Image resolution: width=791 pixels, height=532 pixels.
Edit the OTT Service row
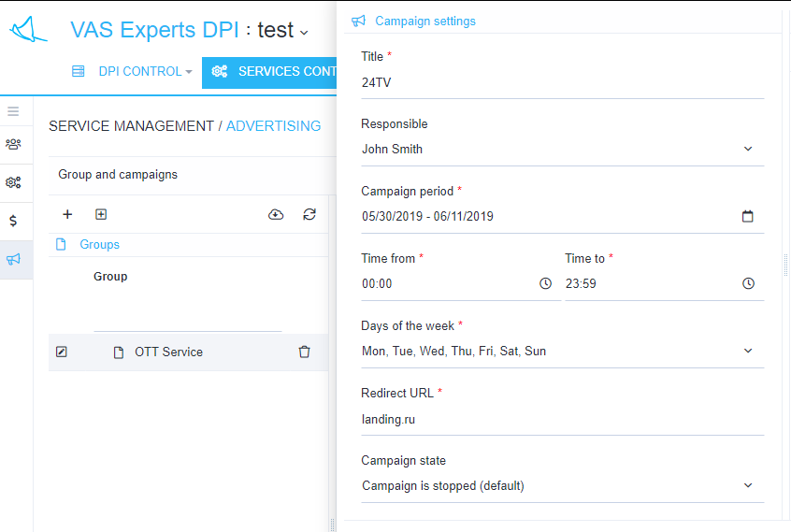click(x=62, y=352)
